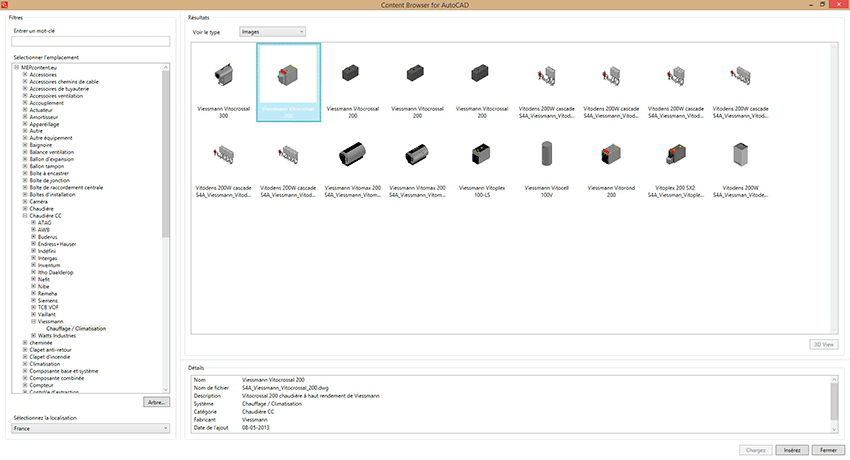Select the Chauffage / Climatisation tree item
The height and width of the screenshot is (460, 850).
[x=76, y=328]
